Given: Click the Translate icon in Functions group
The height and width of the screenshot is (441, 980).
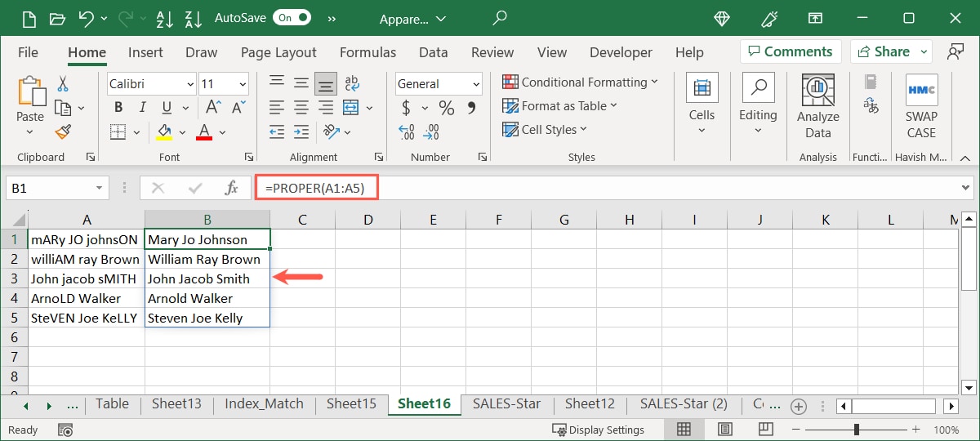Looking at the screenshot, I should [871, 106].
